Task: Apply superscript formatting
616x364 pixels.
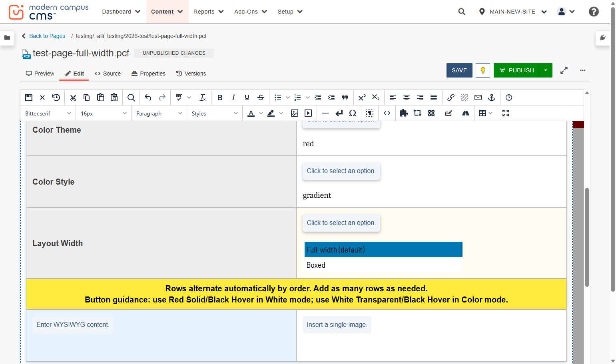Action: [x=362, y=97]
